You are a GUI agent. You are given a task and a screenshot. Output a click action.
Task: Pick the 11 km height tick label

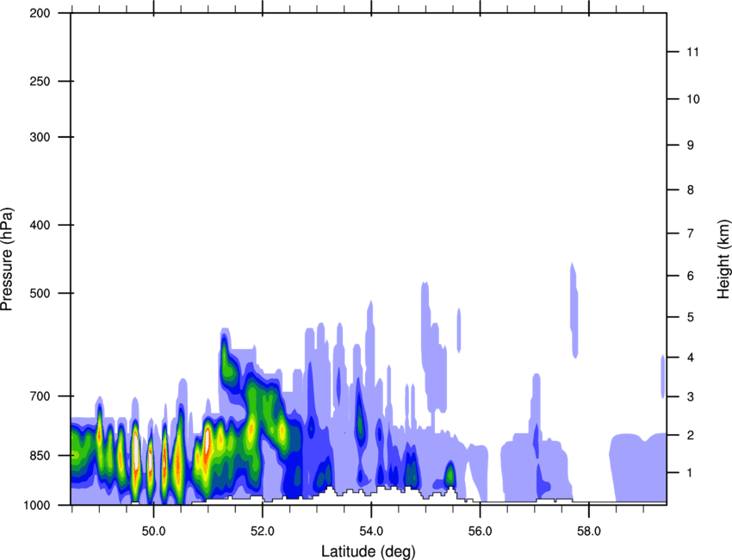coord(692,52)
